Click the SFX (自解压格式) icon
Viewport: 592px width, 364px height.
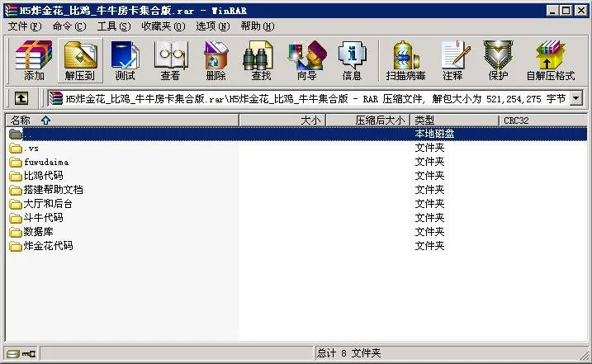(551, 61)
